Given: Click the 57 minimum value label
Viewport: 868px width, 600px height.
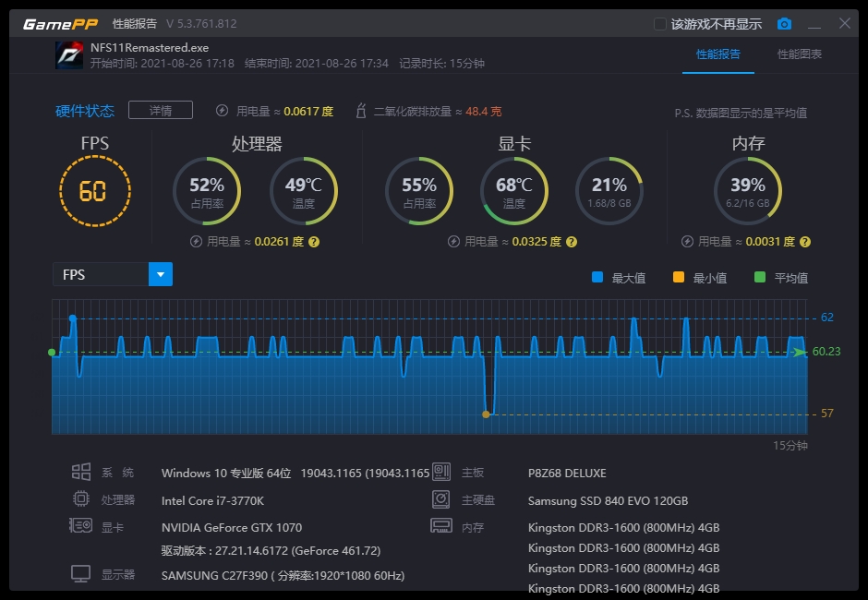Looking at the screenshot, I should [x=827, y=414].
